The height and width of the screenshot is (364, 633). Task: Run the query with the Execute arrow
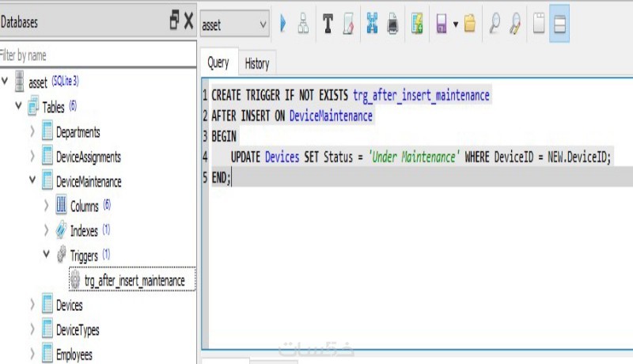[x=283, y=24]
